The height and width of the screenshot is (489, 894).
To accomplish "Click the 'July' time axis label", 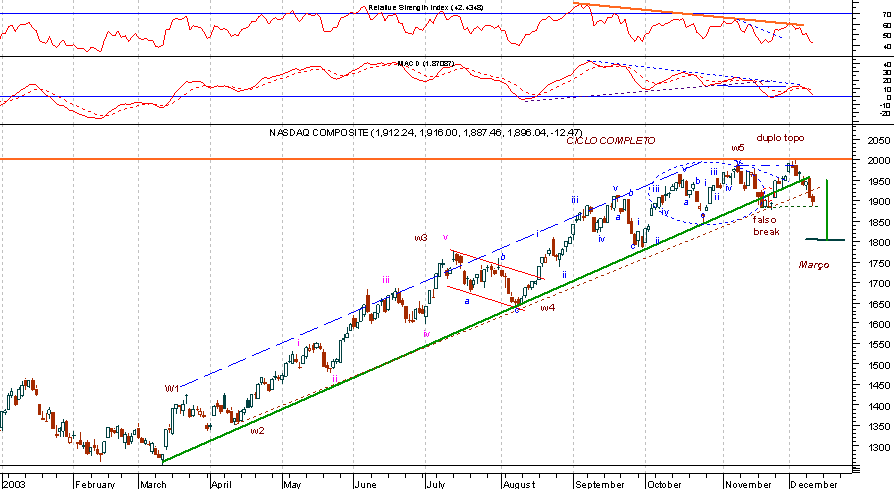I will point(436,484).
